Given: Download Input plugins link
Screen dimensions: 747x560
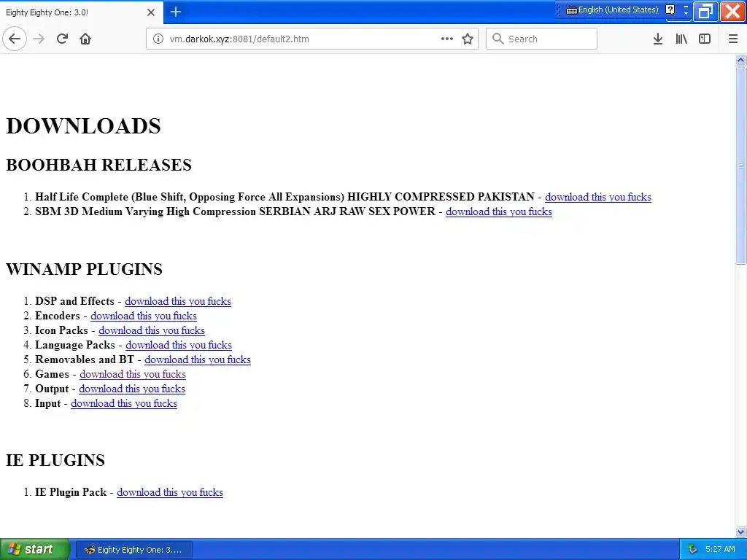Looking at the screenshot, I should point(124,403).
